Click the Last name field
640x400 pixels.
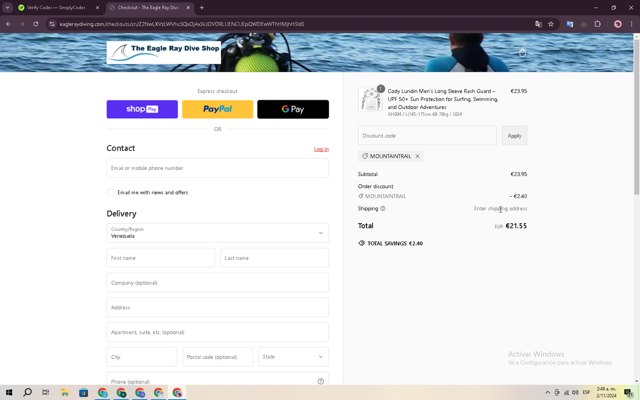[x=274, y=258]
